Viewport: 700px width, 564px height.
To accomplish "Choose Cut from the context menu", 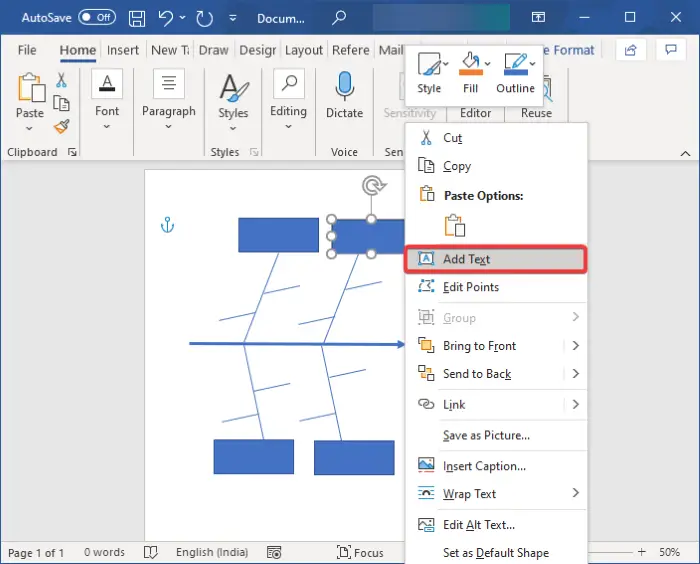I will (x=496, y=138).
